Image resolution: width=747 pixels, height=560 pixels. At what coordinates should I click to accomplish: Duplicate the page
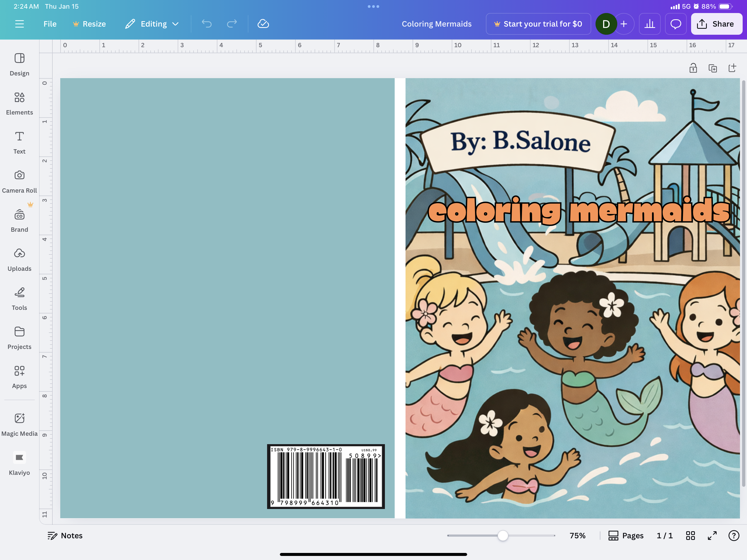tap(713, 68)
